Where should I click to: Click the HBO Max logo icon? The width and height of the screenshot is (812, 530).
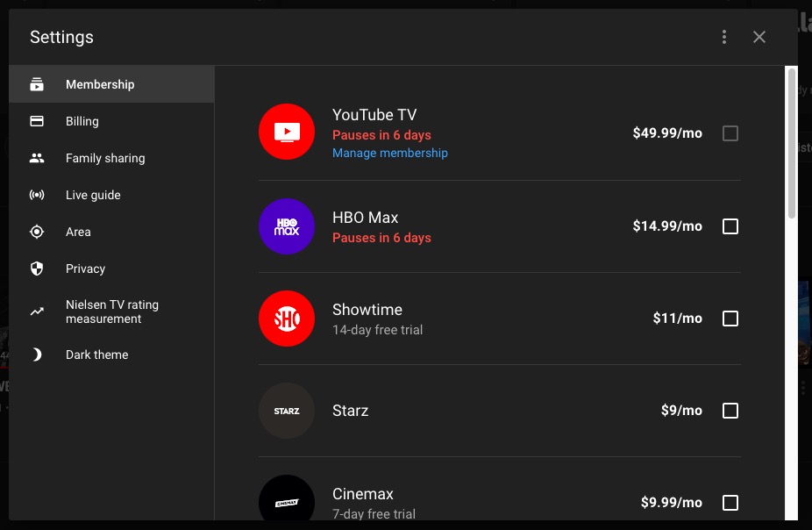[x=287, y=226]
